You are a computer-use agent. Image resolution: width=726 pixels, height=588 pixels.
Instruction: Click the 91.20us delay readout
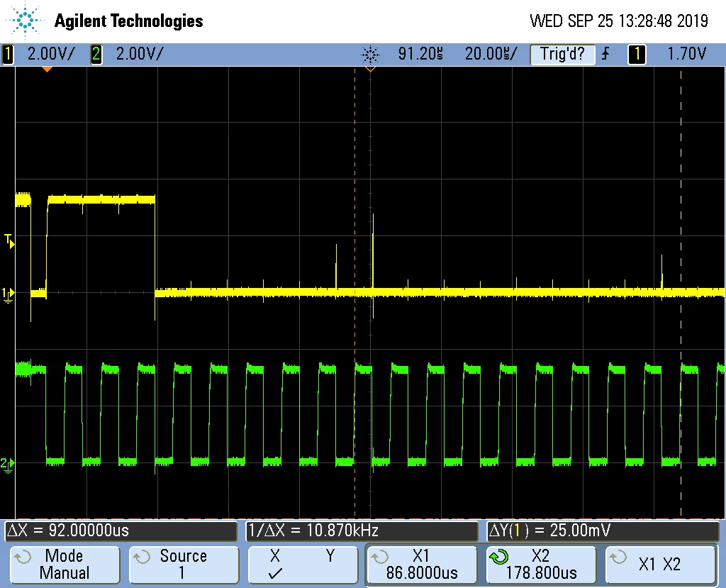pyautogui.click(x=420, y=54)
